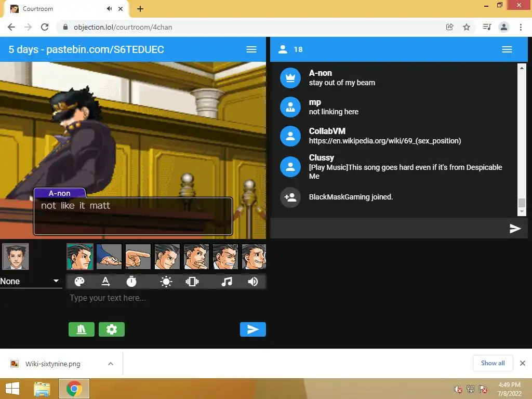This screenshot has height=399, width=532.
Task: Open File Explorer from the taskbar
Action: 42,389
